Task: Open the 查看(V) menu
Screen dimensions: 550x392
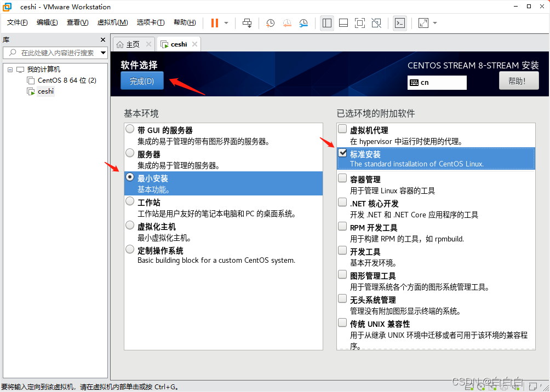Action: coord(78,22)
